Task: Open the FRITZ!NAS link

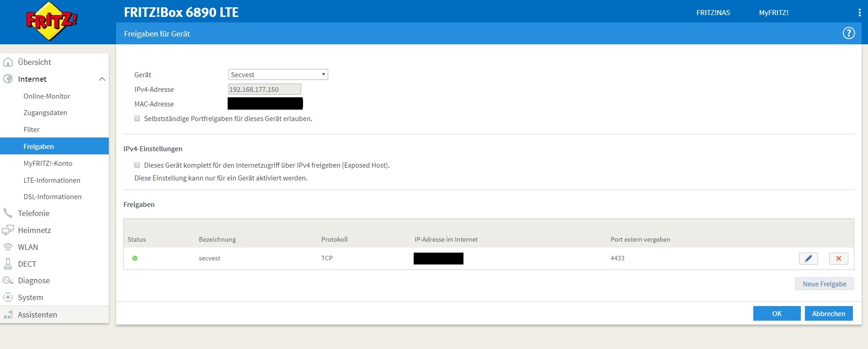Action: pos(713,13)
